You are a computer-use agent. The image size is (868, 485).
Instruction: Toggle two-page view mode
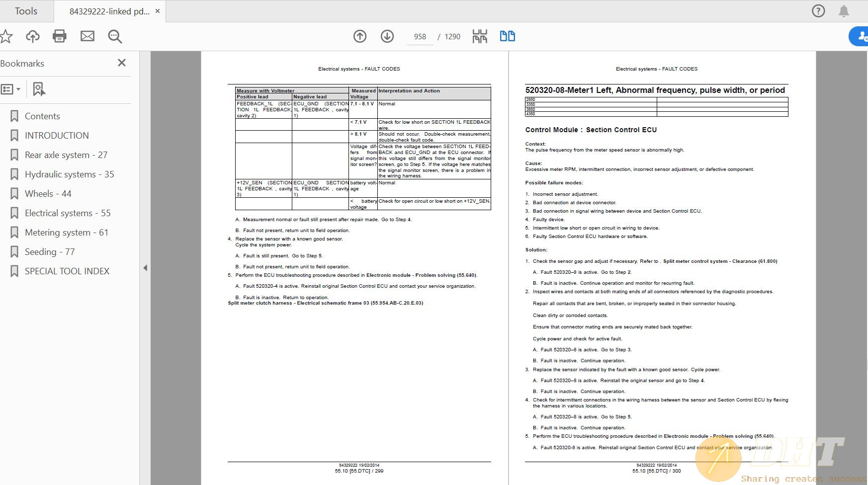(x=507, y=36)
